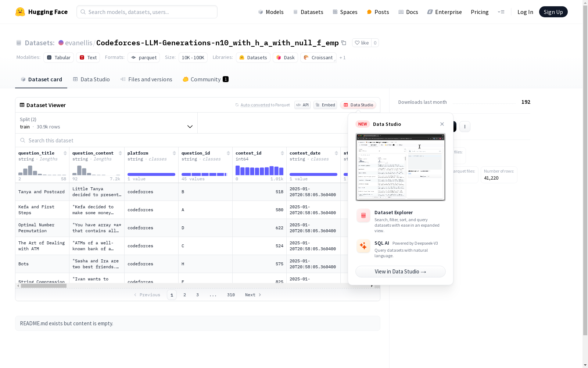
Task: Click Log In
Action: (525, 12)
